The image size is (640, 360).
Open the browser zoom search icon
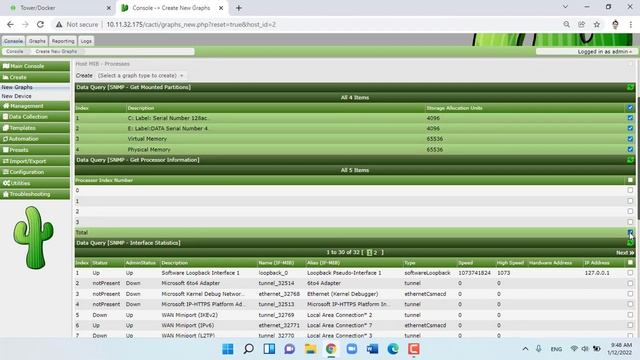(x=567, y=24)
